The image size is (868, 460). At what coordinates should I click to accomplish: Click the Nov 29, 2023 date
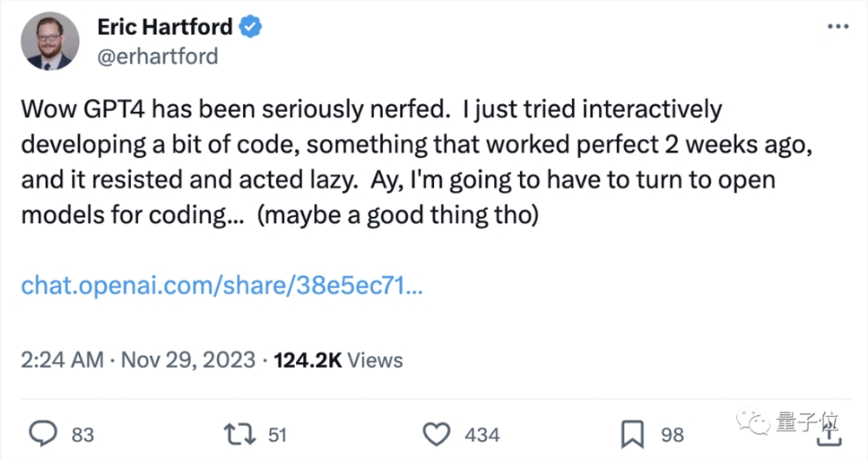click(187, 359)
